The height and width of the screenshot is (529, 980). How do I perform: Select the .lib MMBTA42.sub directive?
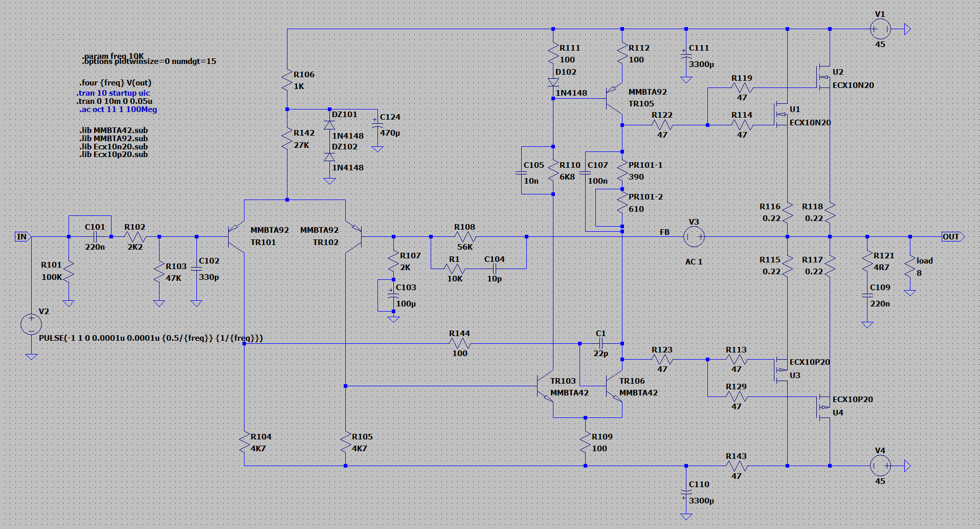tap(114, 130)
